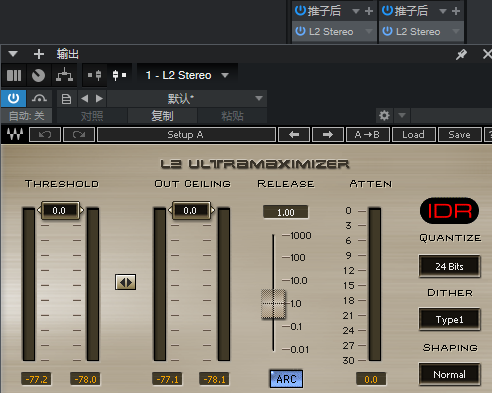Close the plugin window
This screenshot has width=492, height=393.
(x=487, y=54)
